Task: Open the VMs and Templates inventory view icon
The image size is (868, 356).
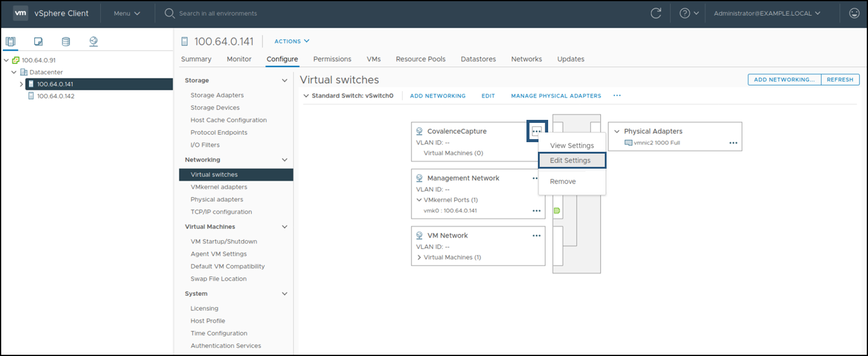Action: (x=38, y=42)
